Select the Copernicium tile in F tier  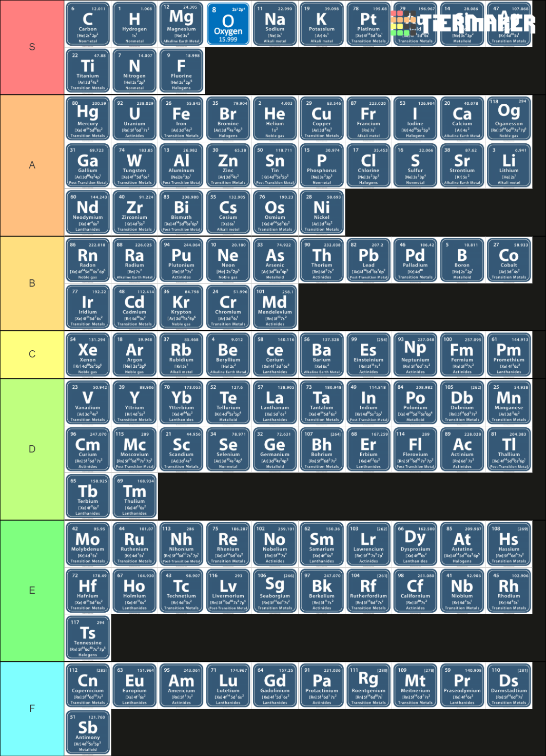[87, 684]
